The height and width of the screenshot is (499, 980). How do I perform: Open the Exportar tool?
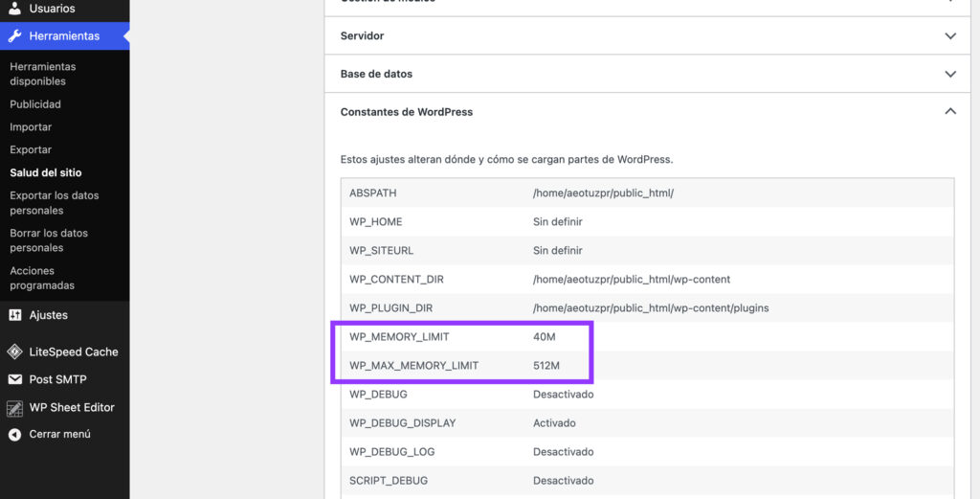[31, 149]
